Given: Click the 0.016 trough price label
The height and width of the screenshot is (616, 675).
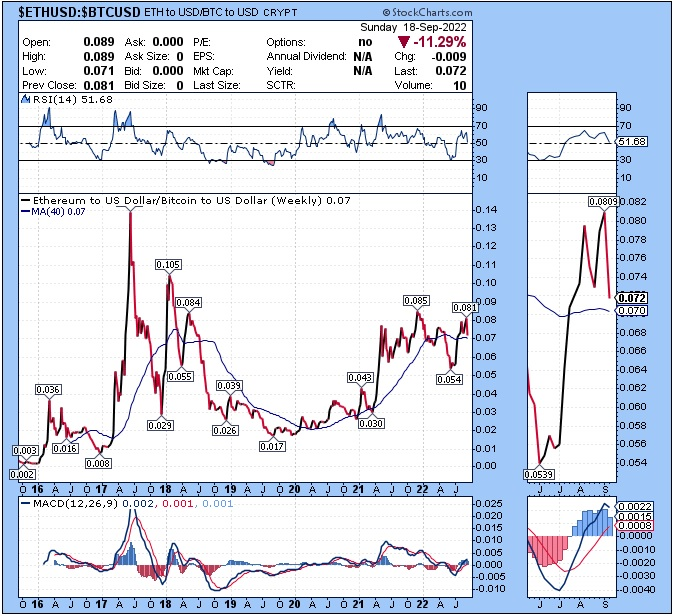Looking at the screenshot, I should [x=65, y=449].
